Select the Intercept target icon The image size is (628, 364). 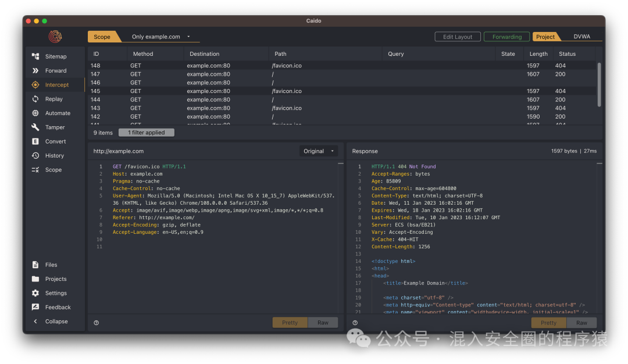[x=35, y=85]
